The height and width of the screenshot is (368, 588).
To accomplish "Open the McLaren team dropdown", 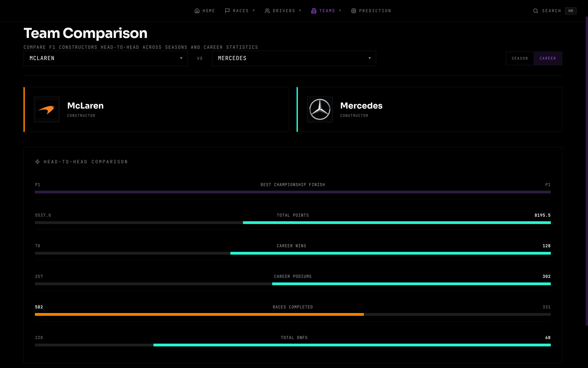I will (x=105, y=58).
